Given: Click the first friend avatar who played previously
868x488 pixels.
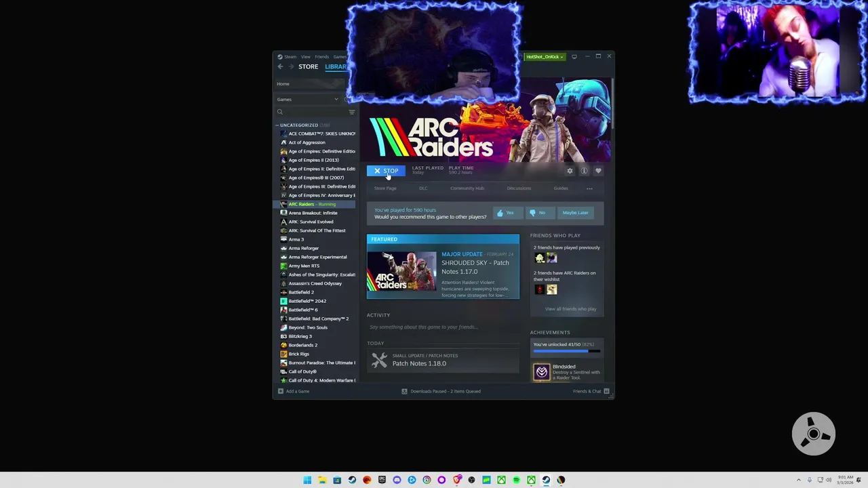Looking at the screenshot, I should [540, 258].
